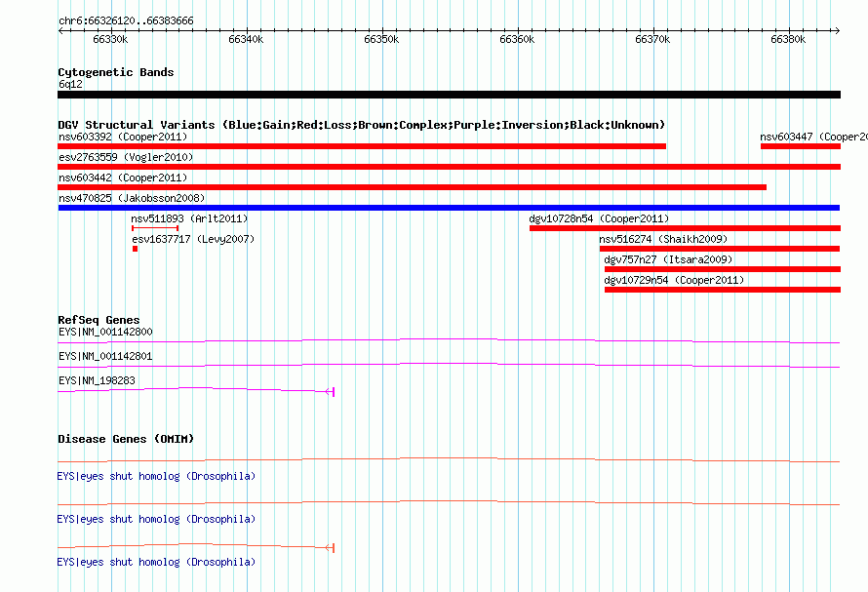Click the 66370k ruler tick label
Screen dimensions: 868x592
click(x=652, y=39)
